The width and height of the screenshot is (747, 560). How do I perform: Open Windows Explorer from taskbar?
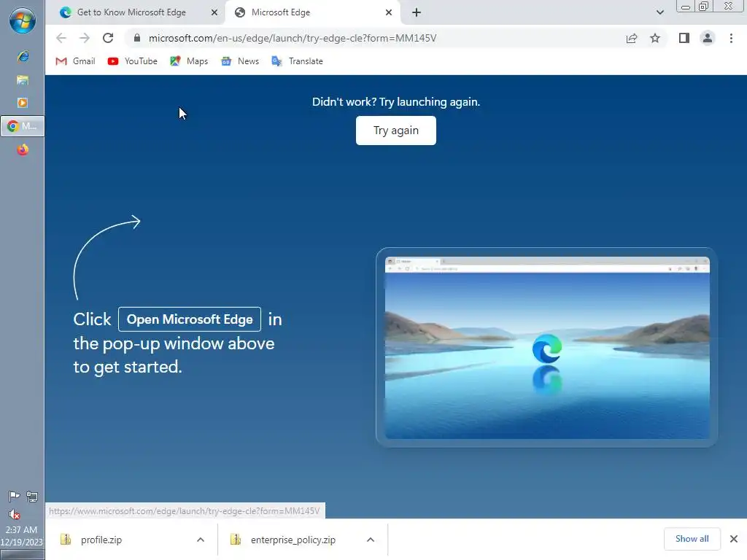click(23, 79)
